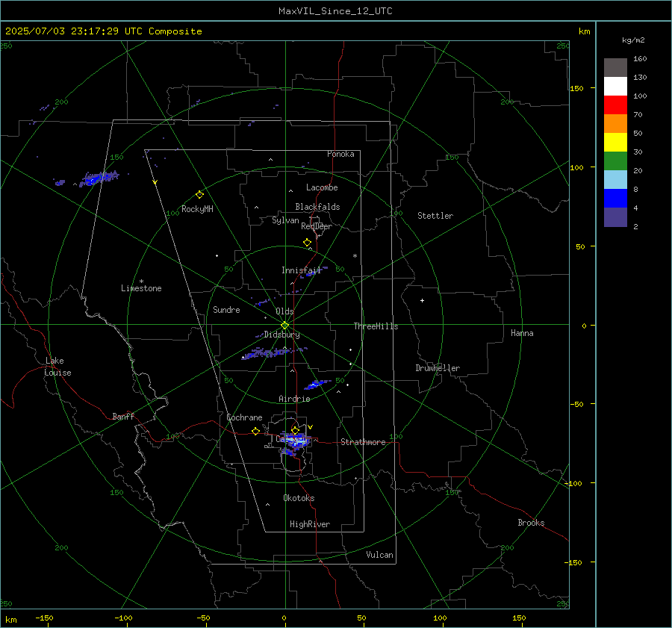Pick the white 100-130 legend color block
Image resolution: width=672 pixels, height=628 pixels.
[615, 87]
